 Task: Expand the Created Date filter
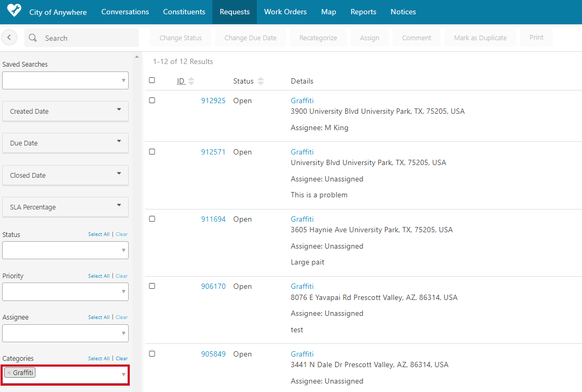click(65, 111)
